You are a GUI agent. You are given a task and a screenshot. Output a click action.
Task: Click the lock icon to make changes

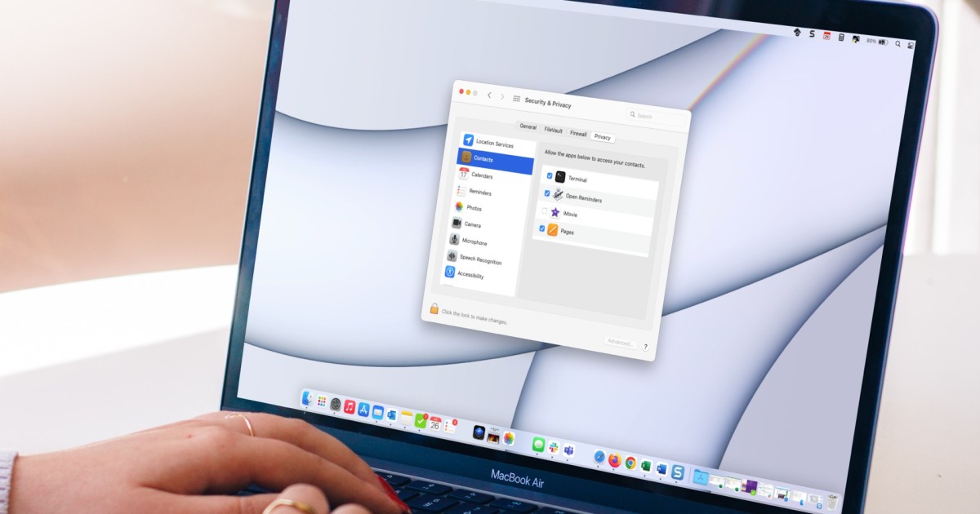click(434, 308)
